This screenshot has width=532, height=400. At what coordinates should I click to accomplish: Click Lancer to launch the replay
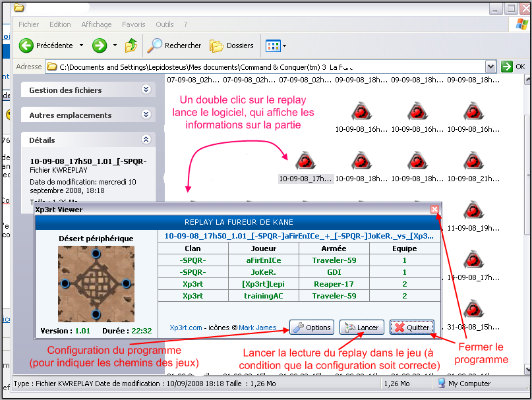(362, 328)
